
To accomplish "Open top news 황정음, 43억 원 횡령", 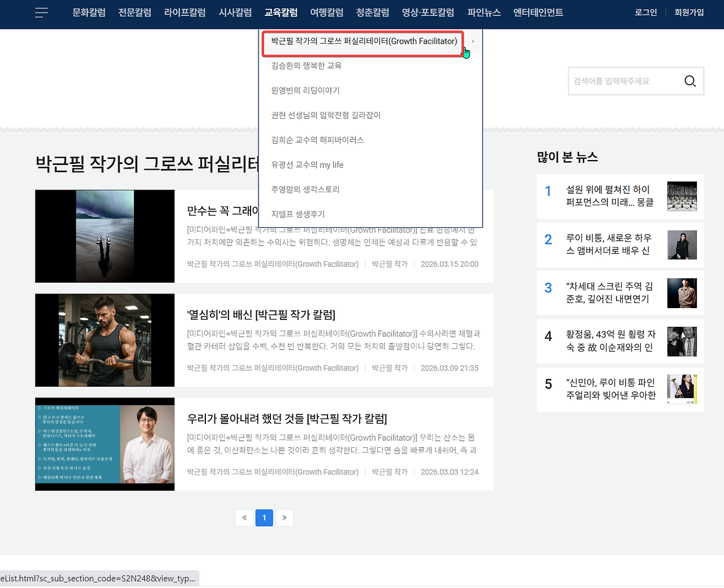I will pyautogui.click(x=611, y=341).
